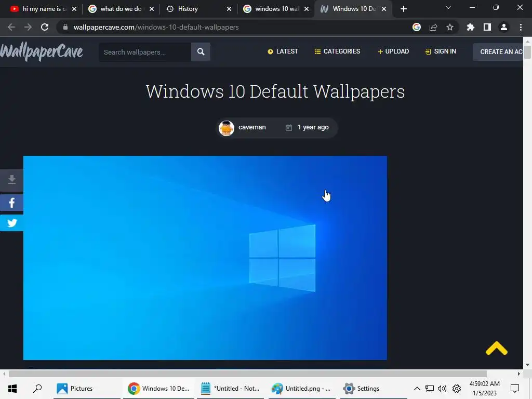Click the Windows 10 Default Wallpapers heading
The image size is (532, 399).
click(x=275, y=91)
